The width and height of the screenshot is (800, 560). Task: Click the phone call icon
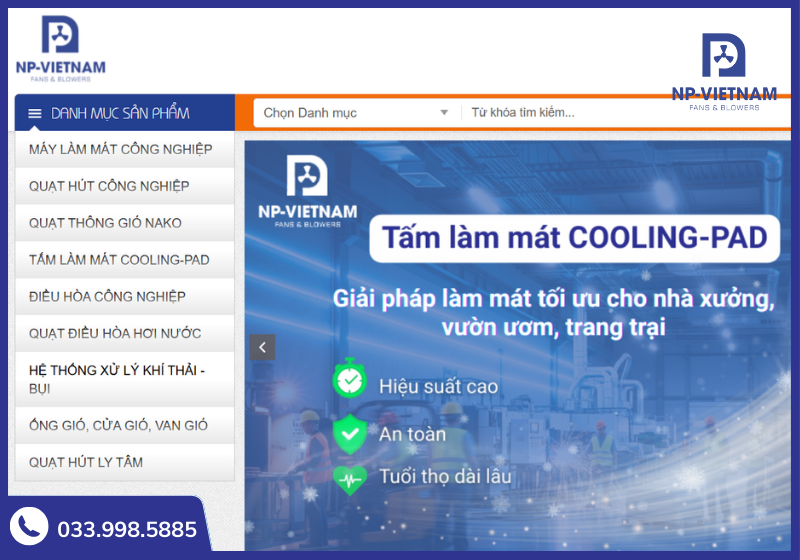click(29, 526)
